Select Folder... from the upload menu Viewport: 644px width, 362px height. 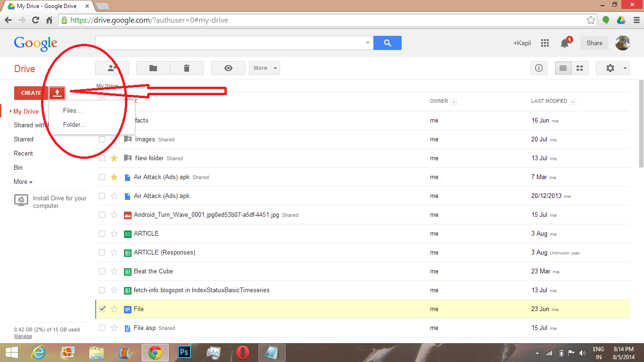point(74,124)
